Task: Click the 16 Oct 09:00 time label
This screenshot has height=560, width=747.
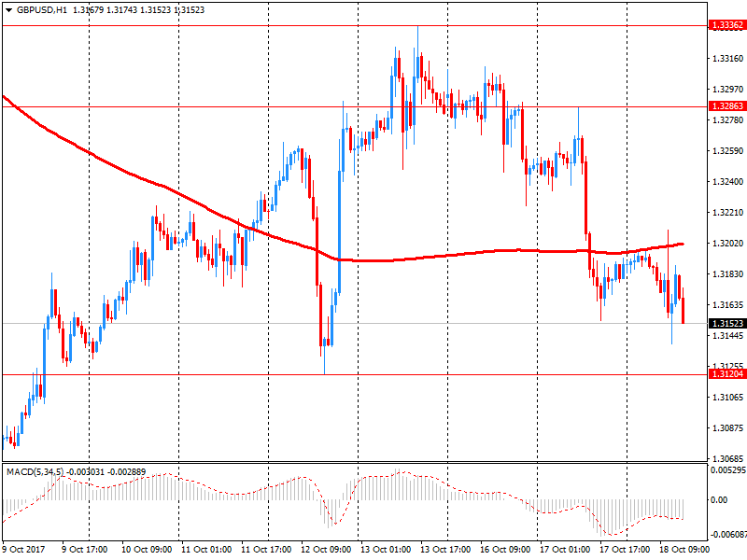Action: (505, 550)
